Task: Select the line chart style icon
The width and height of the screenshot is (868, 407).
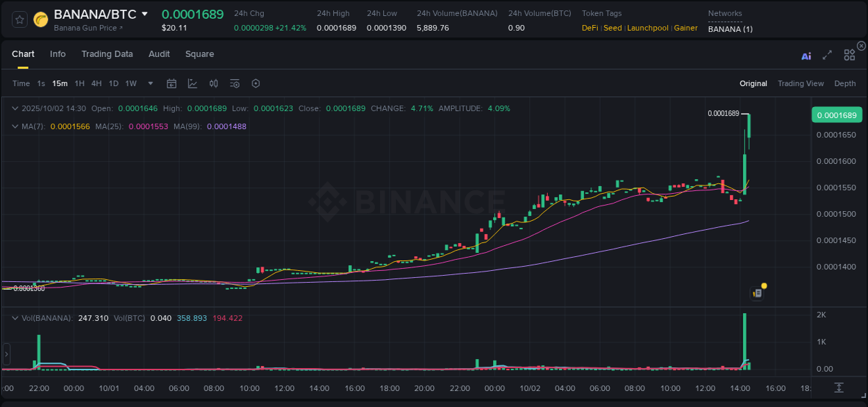Action: [192, 83]
